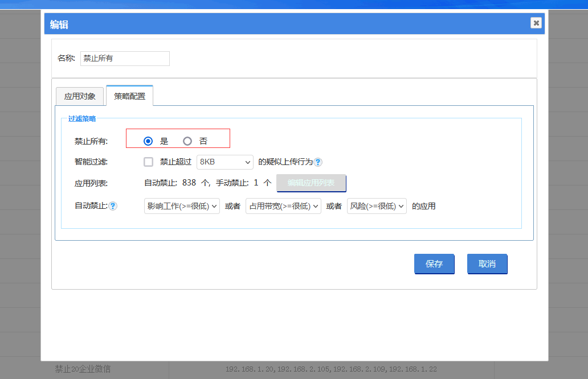The width and height of the screenshot is (588, 379).
Task: Select 是 for 禁止所有
Action: tap(148, 141)
